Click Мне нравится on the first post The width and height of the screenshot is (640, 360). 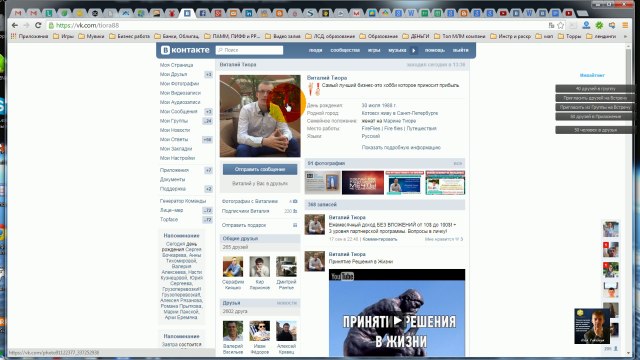point(444,239)
